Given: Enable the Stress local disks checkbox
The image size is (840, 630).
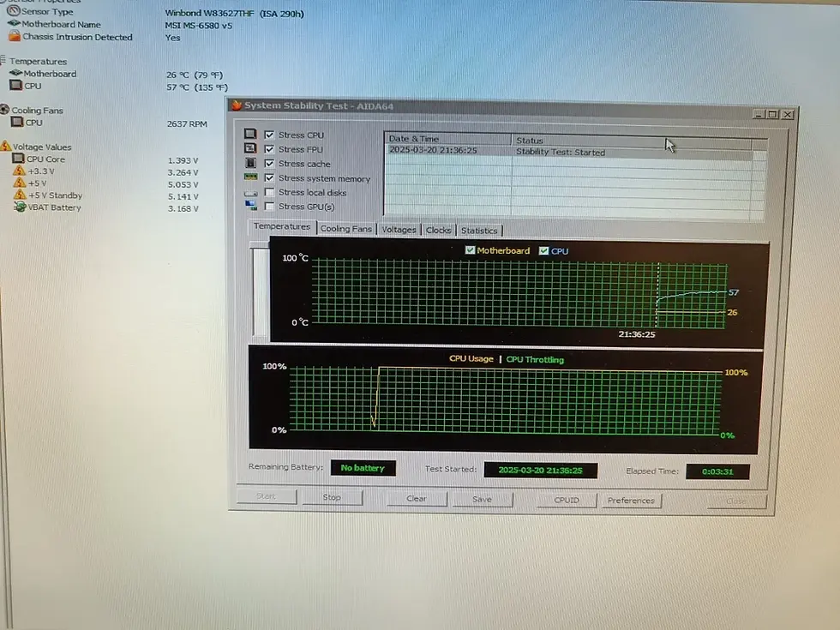Looking at the screenshot, I should [x=269, y=192].
